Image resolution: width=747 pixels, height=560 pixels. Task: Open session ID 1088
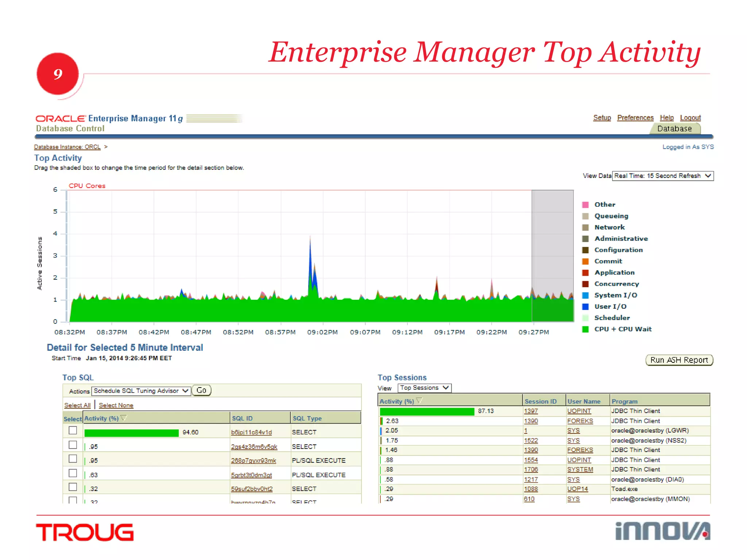click(x=531, y=489)
